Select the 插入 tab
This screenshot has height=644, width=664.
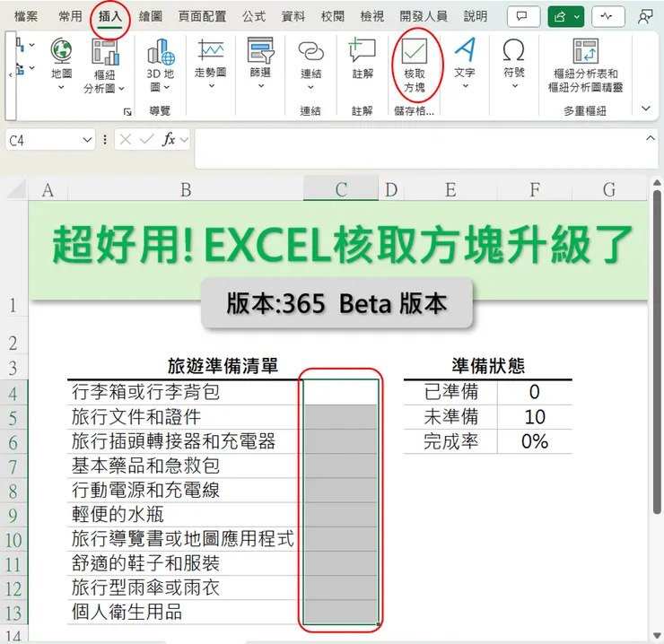pyautogui.click(x=110, y=16)
